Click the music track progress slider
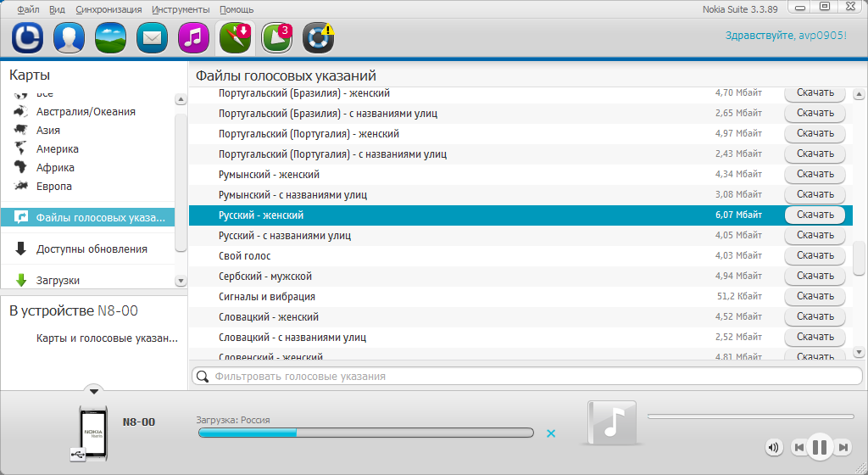 (750, 416)
